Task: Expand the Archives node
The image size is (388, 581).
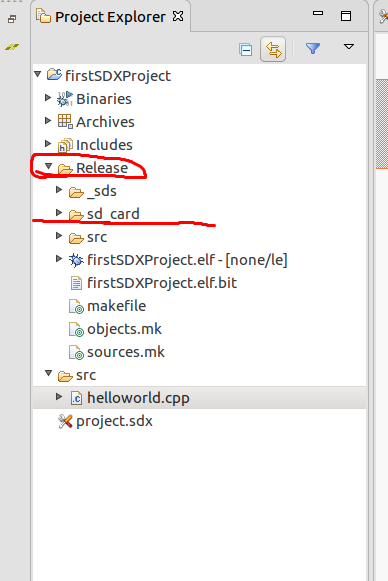Action: (48, 120)
